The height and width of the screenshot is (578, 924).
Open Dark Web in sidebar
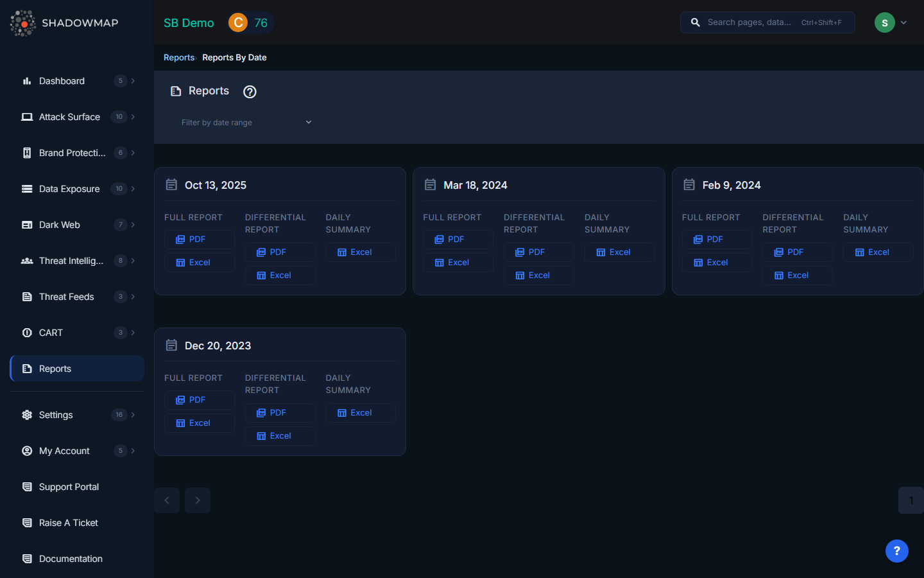click(60, 225)
